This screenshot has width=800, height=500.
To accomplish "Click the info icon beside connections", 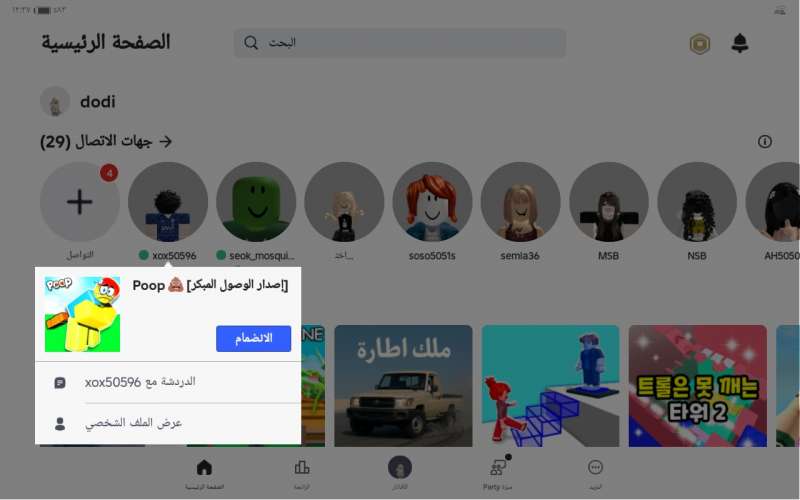I will [x=764, y=141].
